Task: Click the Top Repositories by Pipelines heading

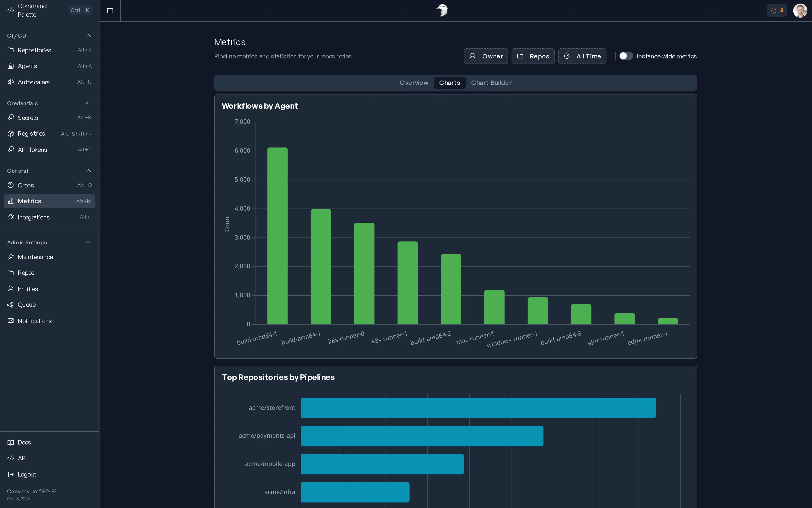Action: click(278, 377)
